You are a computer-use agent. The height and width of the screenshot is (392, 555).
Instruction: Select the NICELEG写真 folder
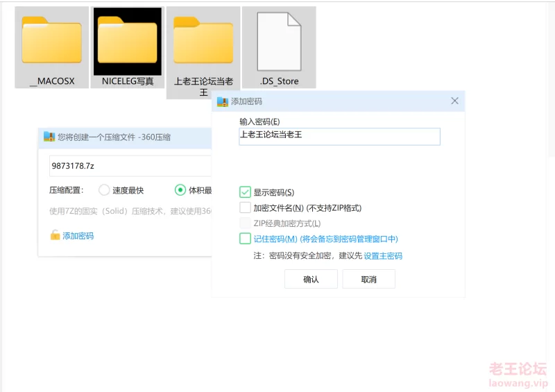tap(128, 46)
